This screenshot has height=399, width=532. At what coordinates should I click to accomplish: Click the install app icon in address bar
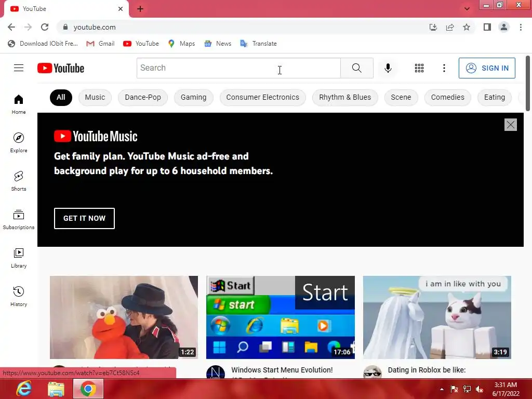pos(433,27)
